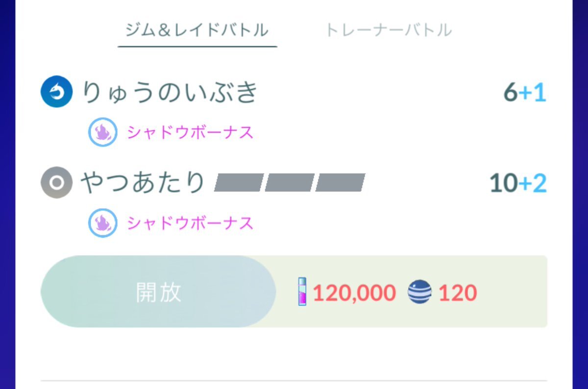Select the やつあたり move name
Screen dimensions: 588x389
point(143,182)
